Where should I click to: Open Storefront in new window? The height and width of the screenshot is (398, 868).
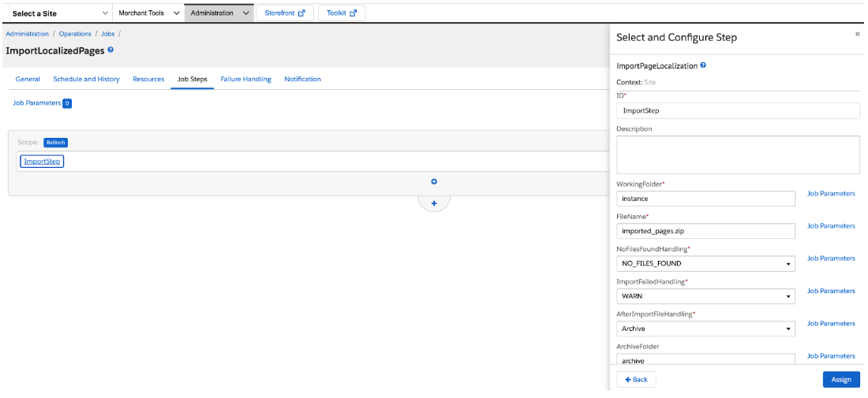[x=284, y=13]
